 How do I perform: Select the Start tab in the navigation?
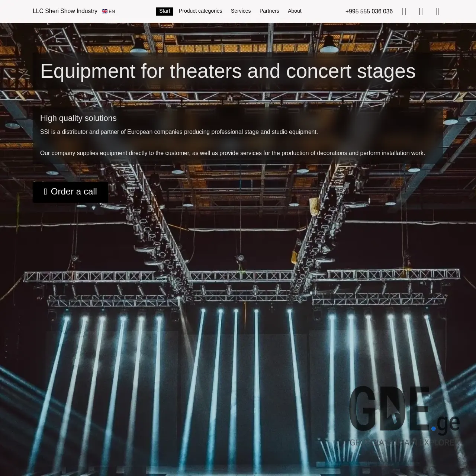(x=164, y=11)
